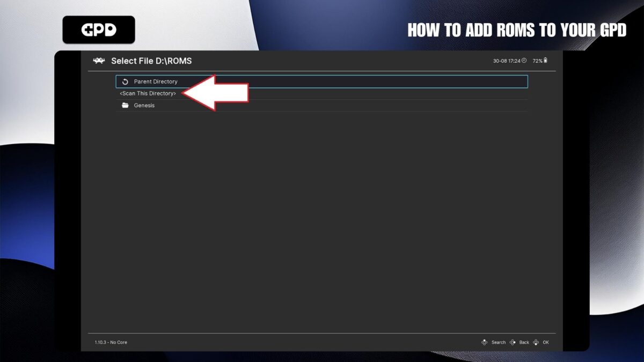The image size is (644, 362).
Task: Click the 1.10.3 - No Core version text
Action: tap(111, 342)
